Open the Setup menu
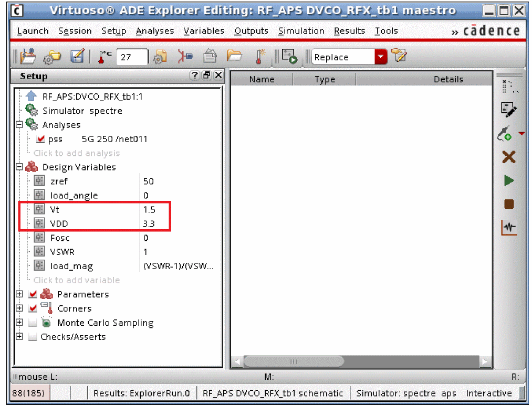The height and width of the screenshot is (406, 532). (x=113, y=31)
